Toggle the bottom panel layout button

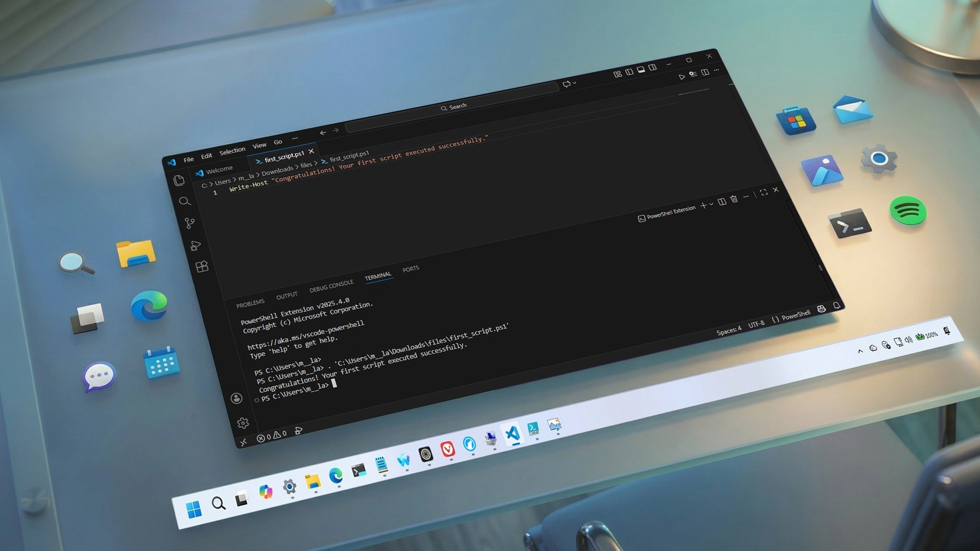click(x=641, y=70)
